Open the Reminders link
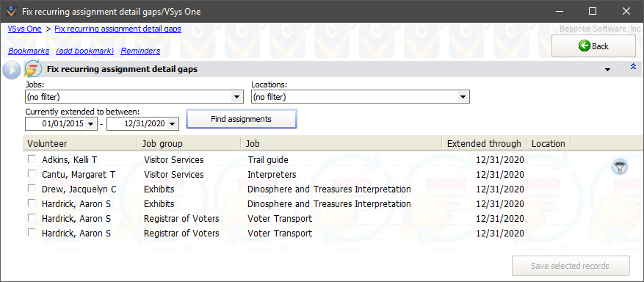Image resolution: width=644 pixels, height=282 pixels. [x=140, y=51]
